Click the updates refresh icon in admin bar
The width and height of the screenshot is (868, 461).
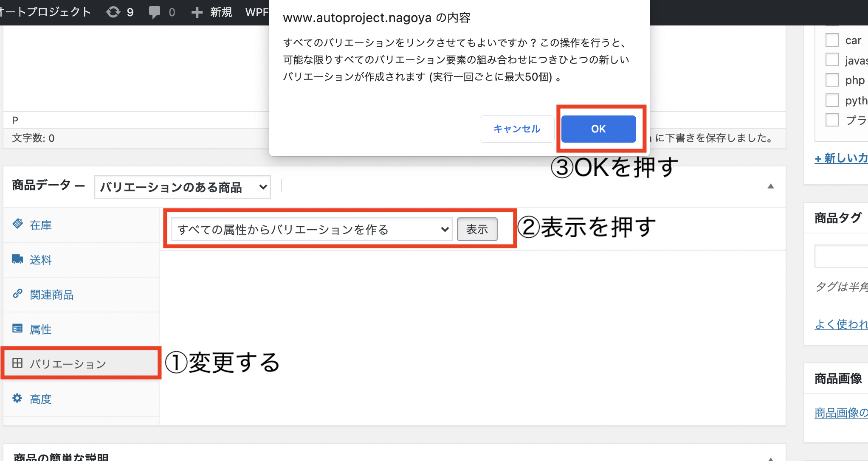[113, 12]
